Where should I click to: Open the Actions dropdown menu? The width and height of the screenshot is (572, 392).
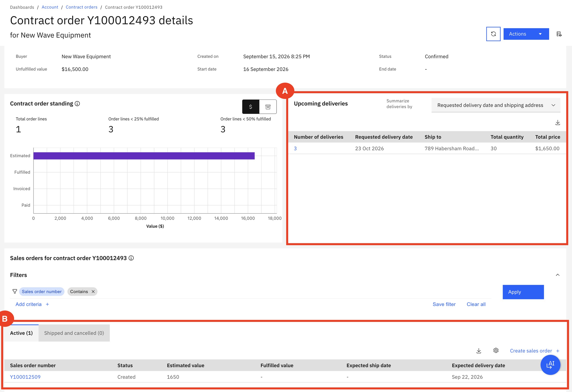click(526, 34)
